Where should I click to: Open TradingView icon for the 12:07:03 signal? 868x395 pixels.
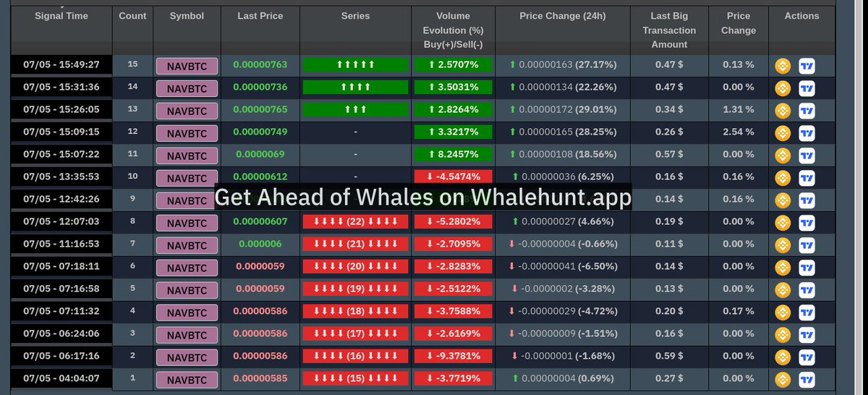(807, 223)
